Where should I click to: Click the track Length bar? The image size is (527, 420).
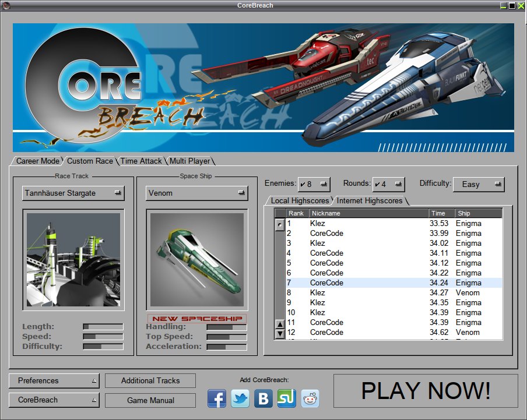(x=103, y=327)
